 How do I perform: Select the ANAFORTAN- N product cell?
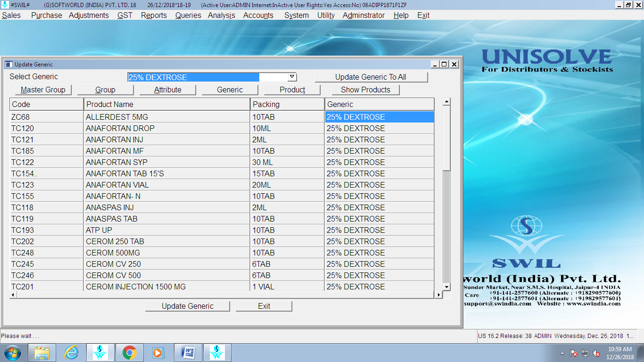point(167,196)
